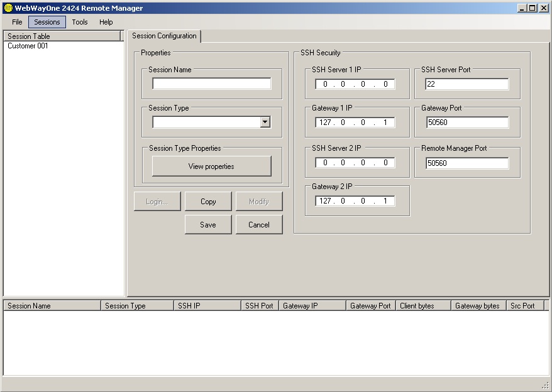Click the WebWayOne app icon in title bar
Image resolution: width=552 pixels, height=392 pixels.
(8, 8)
